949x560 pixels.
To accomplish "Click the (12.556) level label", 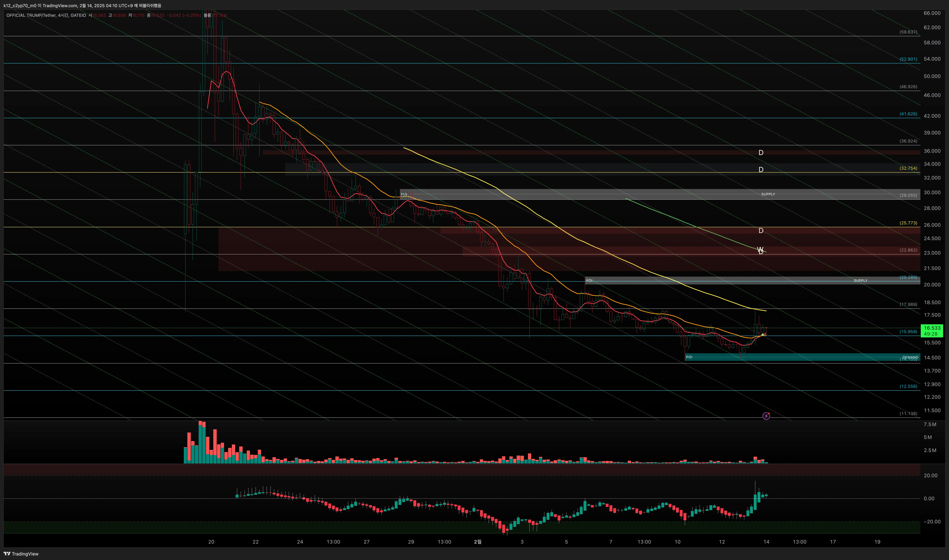I will click(x=908, y=386).
